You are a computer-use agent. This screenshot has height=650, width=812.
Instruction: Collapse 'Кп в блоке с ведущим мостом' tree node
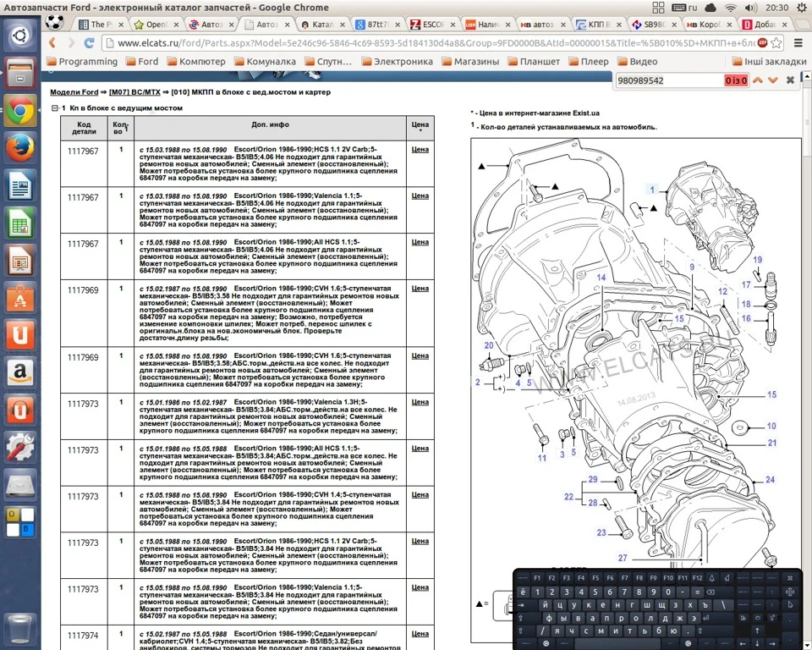pos(54,108)
